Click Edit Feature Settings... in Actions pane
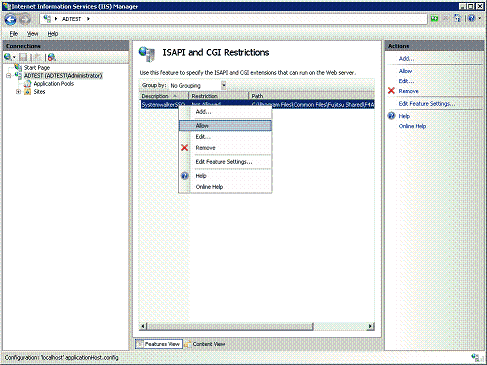The image size is (487, 365). 427,104
